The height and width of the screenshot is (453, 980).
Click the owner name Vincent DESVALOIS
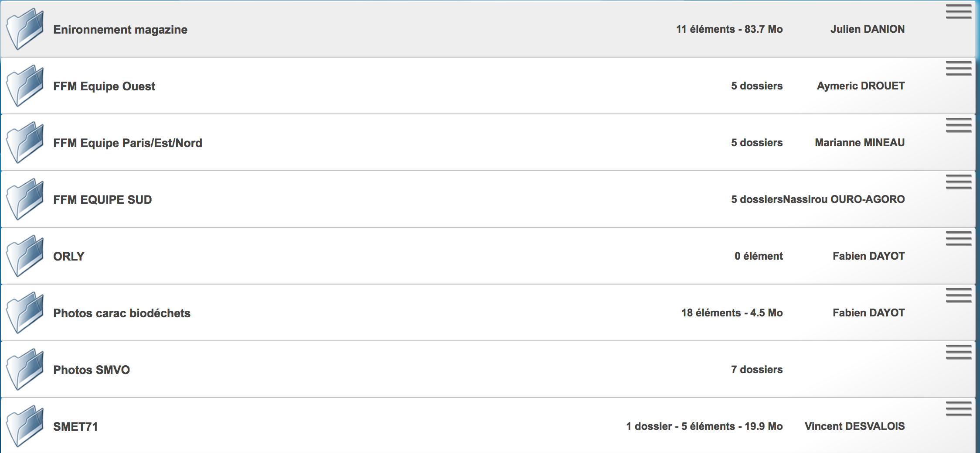(x=854, y=426)
